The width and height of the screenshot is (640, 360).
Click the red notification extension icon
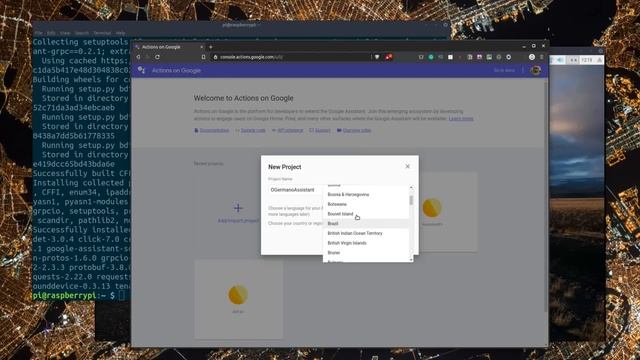389,57
